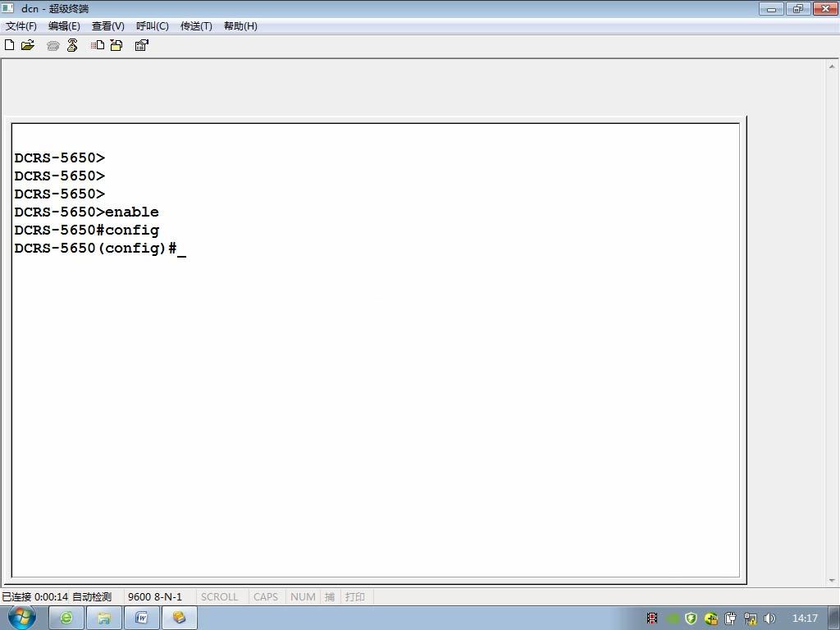This screenshot has height=630, width=840.
Task: Click the yellow-green lock tray icon
Action: click(711, 619)
